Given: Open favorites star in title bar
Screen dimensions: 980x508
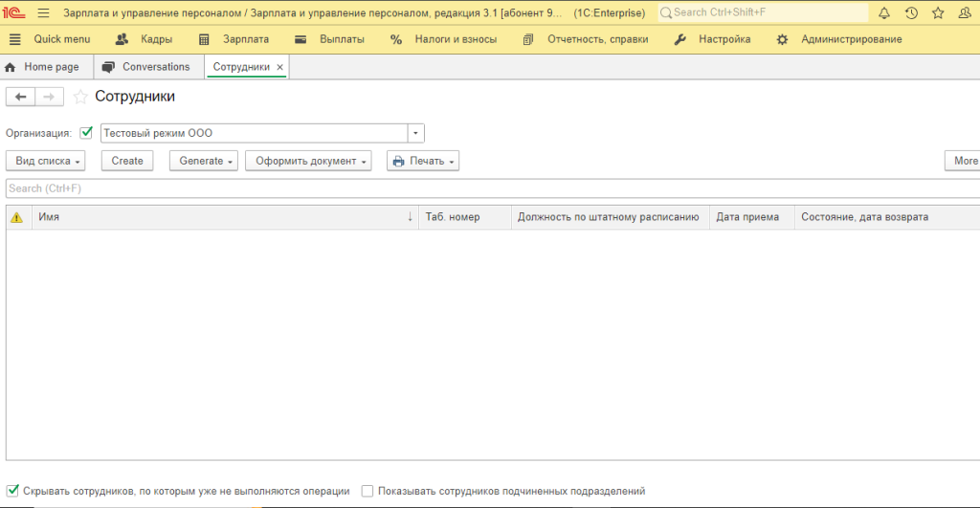Looking at the screenshot, I should coord(938,12).
